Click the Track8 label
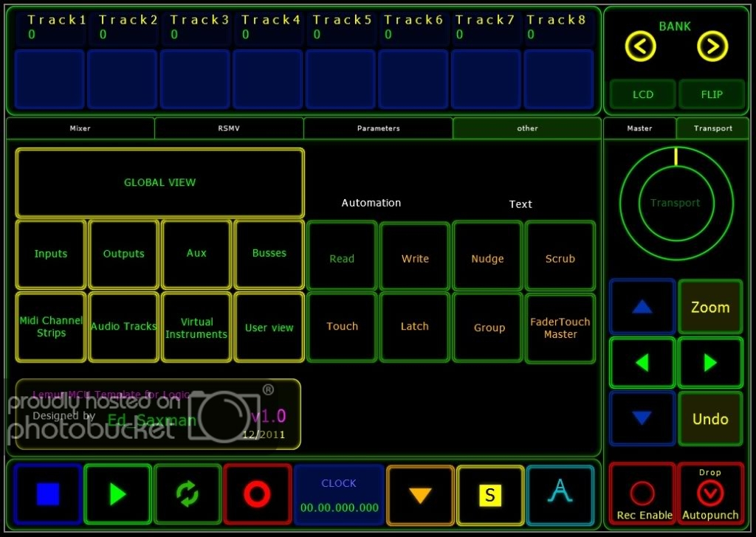The width and height of the screenshot is (756, 537). point(556,20)
